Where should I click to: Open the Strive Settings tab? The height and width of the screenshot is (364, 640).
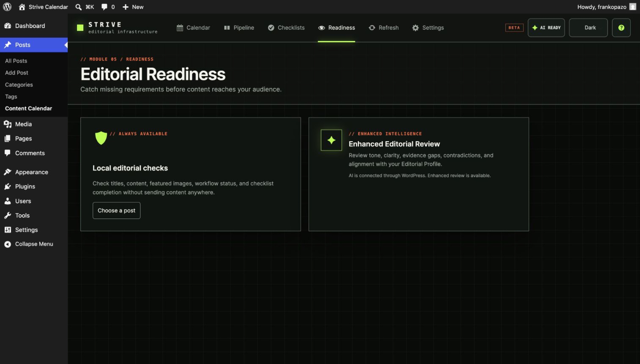click(428, 28)
